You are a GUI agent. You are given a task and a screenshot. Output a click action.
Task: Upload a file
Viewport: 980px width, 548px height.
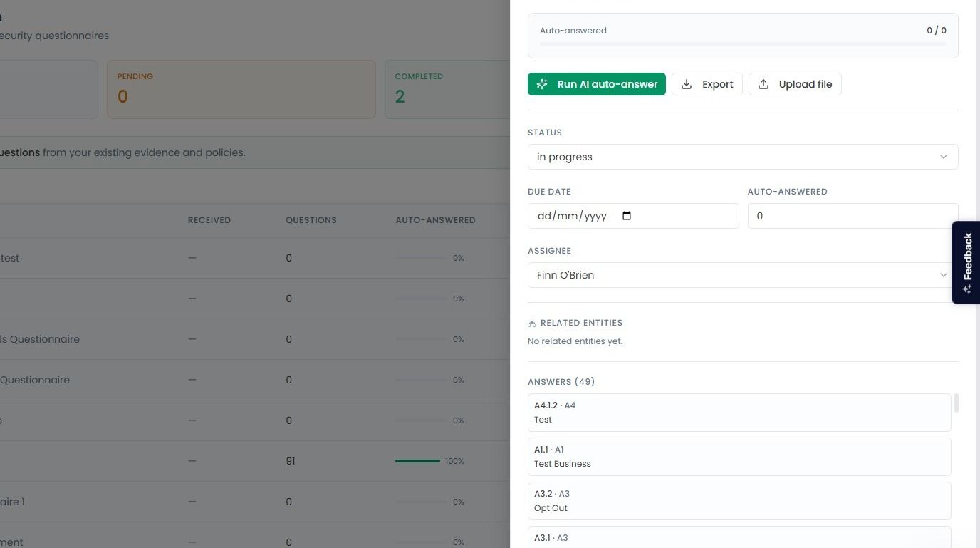click(x=795, y=84)
